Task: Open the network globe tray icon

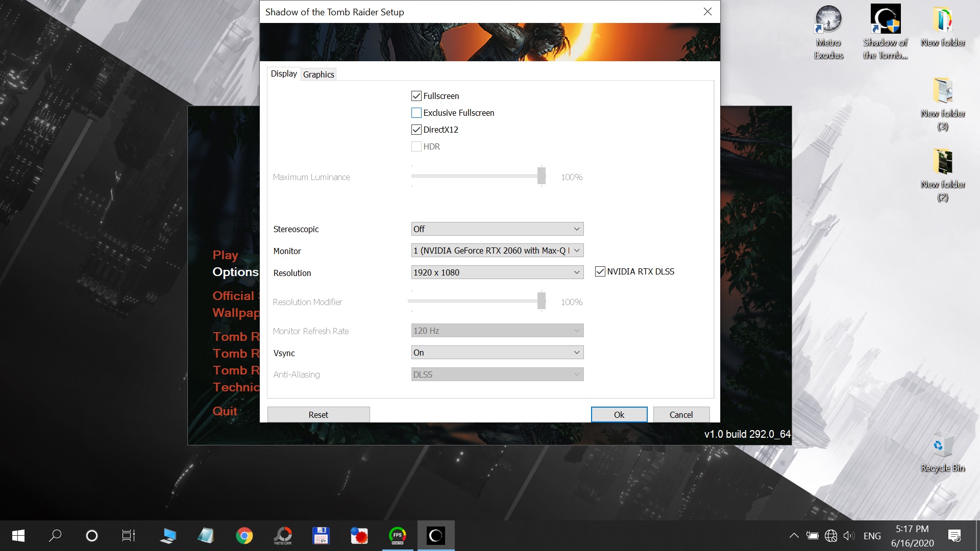Action: (x=831, y=536)
